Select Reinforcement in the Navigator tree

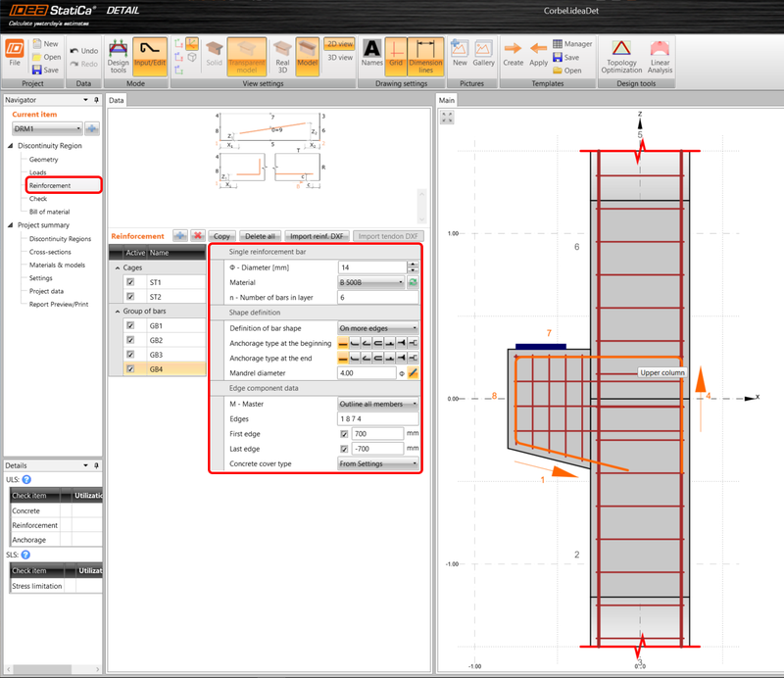(x=49, y=185)
